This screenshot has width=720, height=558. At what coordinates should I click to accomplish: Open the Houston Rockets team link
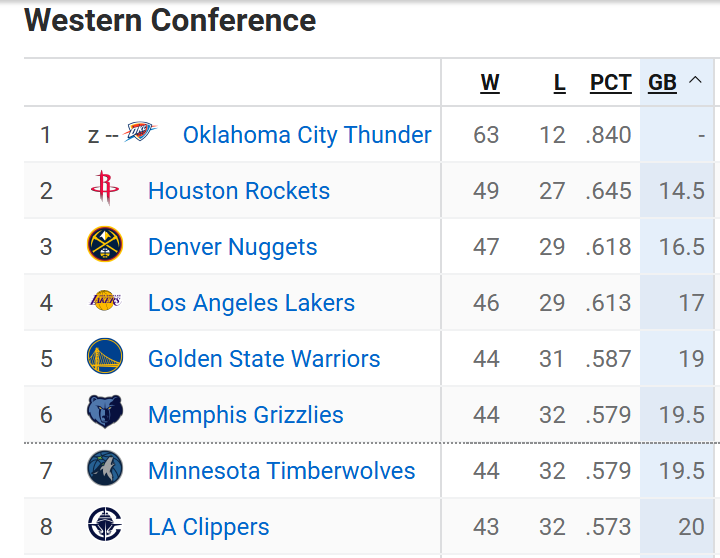(x=239, y=191)
